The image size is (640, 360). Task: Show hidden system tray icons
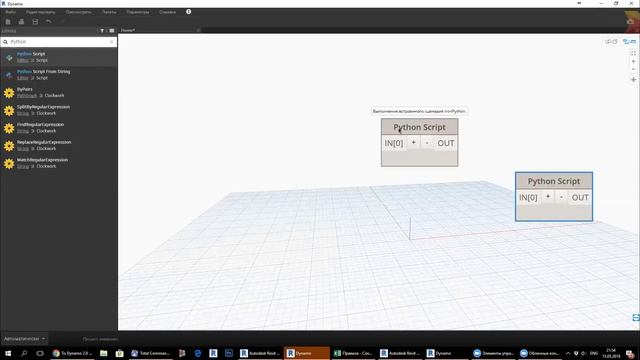568,353
